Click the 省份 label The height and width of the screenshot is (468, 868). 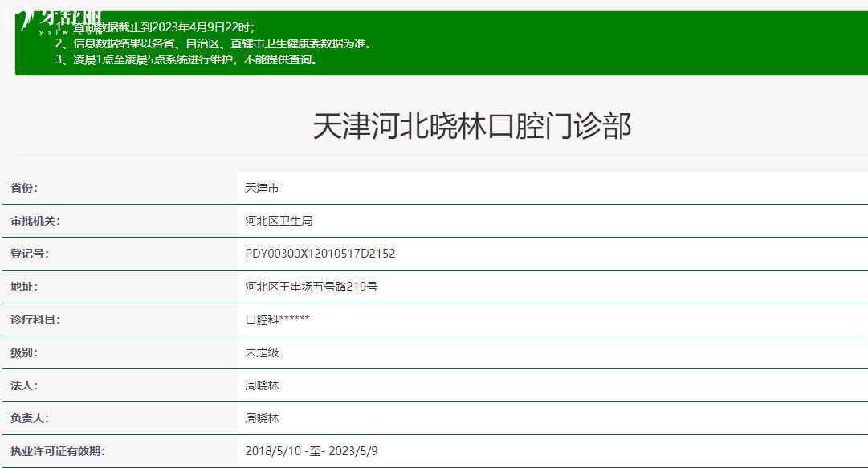pyautogui.click(x=24, y=188)
